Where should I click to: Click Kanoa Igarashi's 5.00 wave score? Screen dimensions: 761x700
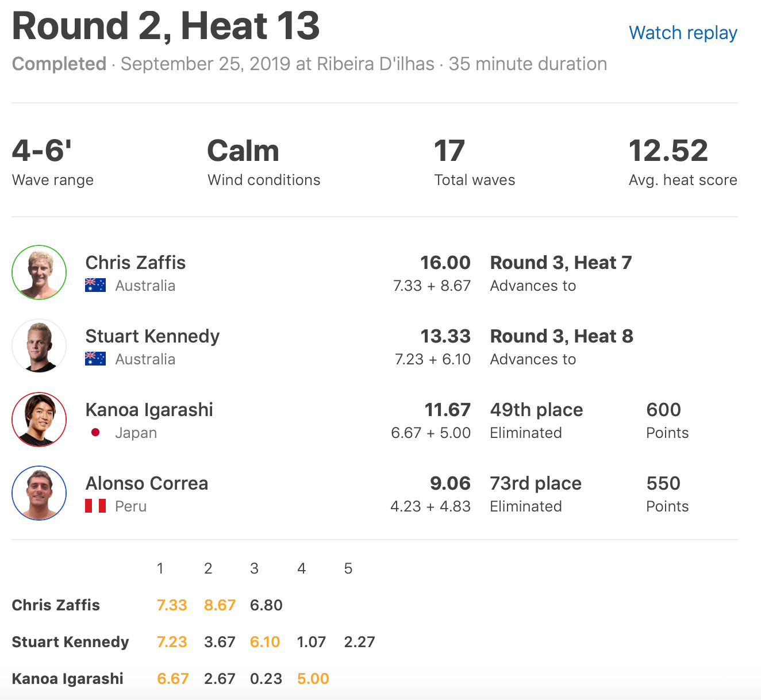tap(313, 679)
